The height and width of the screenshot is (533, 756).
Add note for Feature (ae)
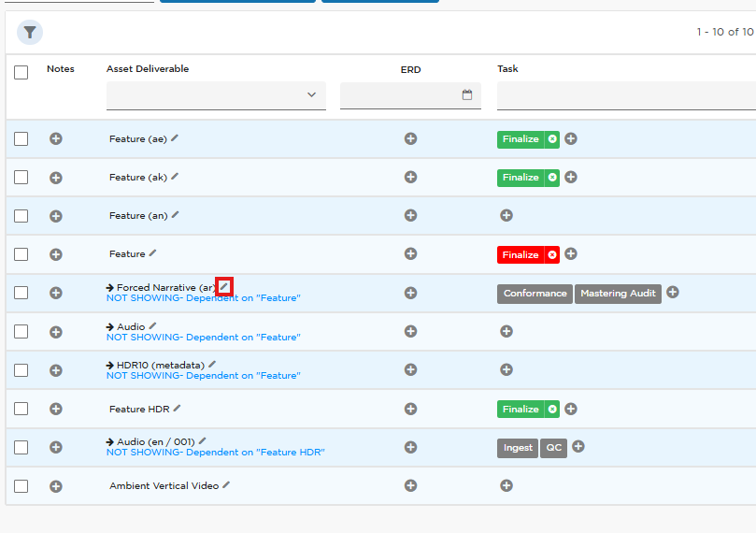click(x=56, y=139)
